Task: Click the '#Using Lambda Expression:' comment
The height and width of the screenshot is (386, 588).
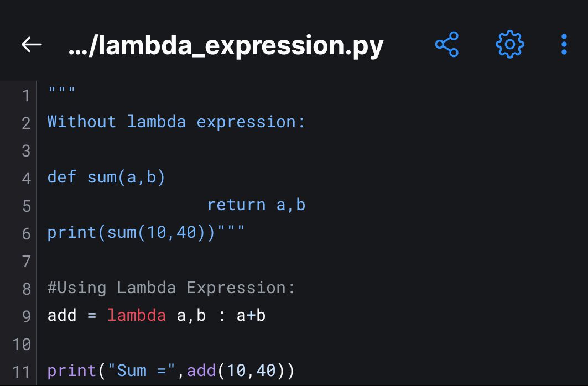Action: tap(171, 288)
